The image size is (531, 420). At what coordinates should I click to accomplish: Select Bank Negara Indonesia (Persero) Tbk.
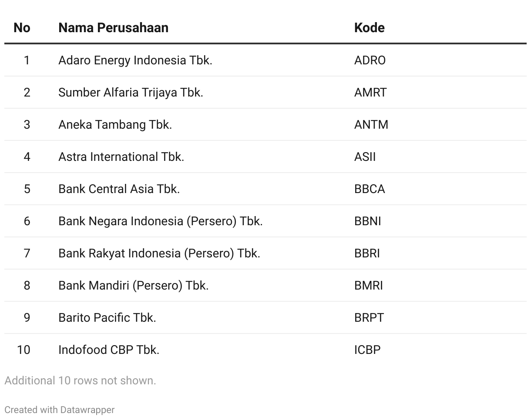point(160,221)
